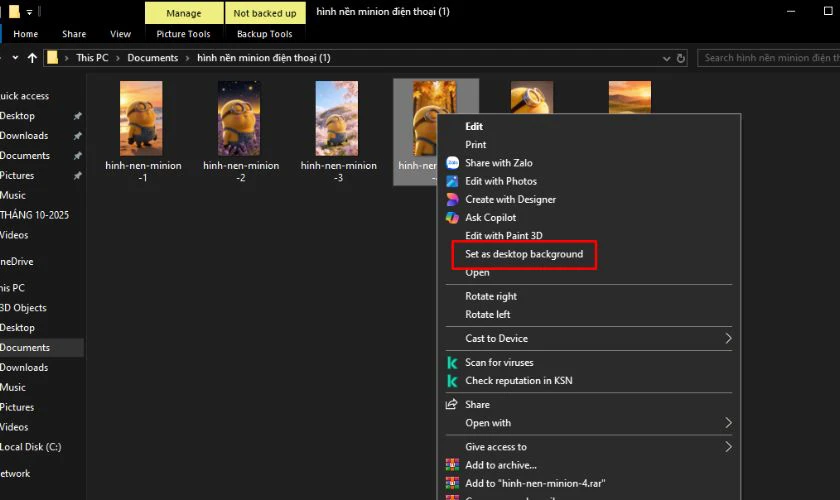
Task: Click the share icon next to Share
Action: tap(452, 405)
